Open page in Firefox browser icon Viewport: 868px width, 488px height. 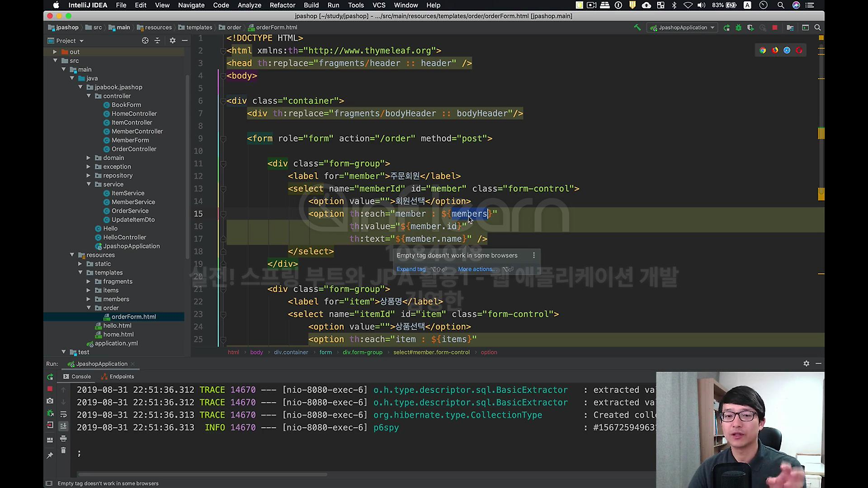(775, 50)
